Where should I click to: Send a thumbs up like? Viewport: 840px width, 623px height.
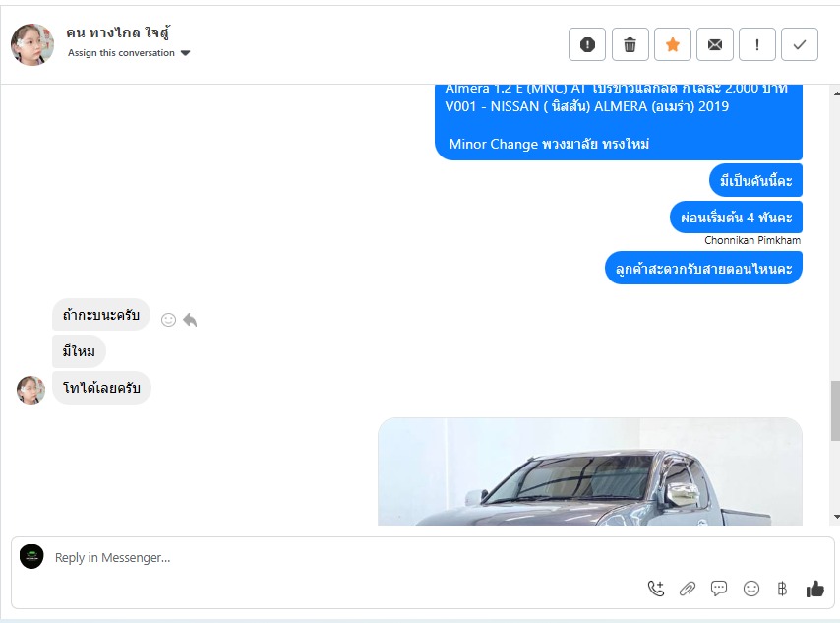pyautogui.click(x=814, y=589)
